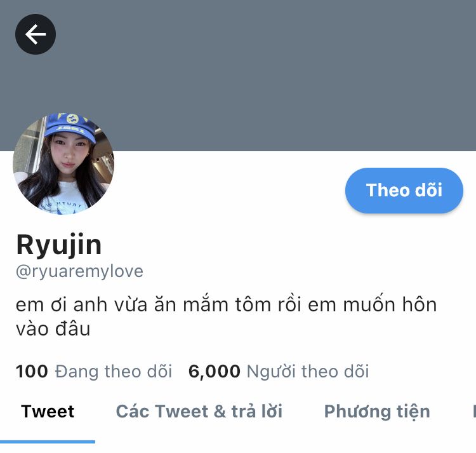Switch to the Tweet tab

(x=48, y=412)
